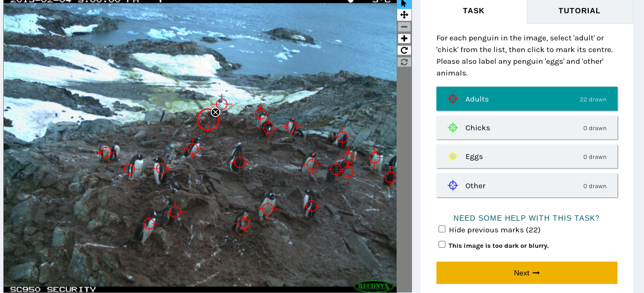The image size is (644, 293).
Task: Delete the selected mark using the X
Action: point(215,112)
